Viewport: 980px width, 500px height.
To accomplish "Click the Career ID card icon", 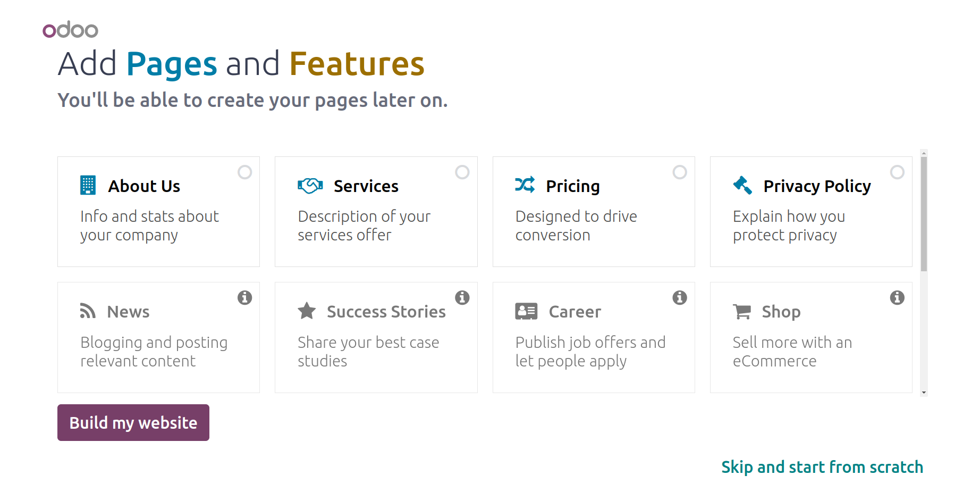I will point(526,311).
